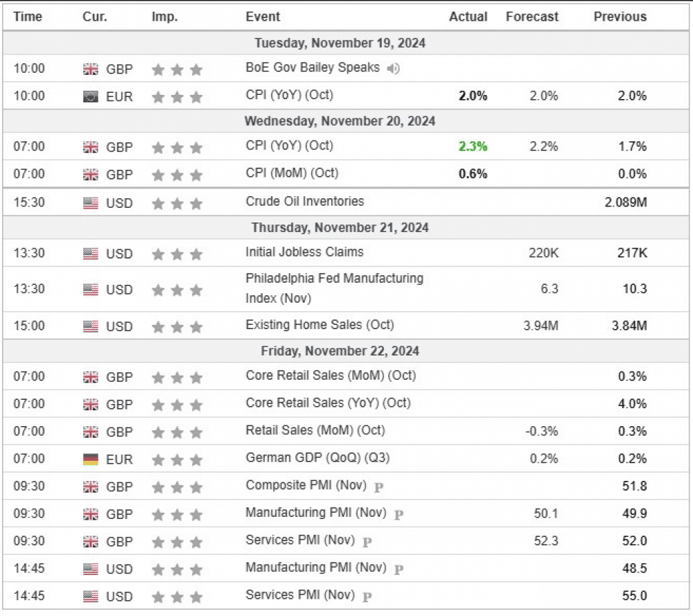Open the German GDP (QoQ) (Q3) event

pos(318,458)
